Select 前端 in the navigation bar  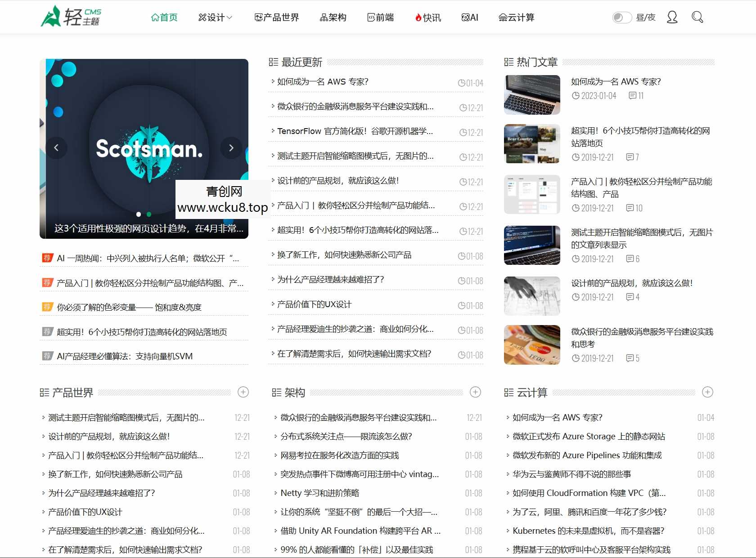pos(380,18)
